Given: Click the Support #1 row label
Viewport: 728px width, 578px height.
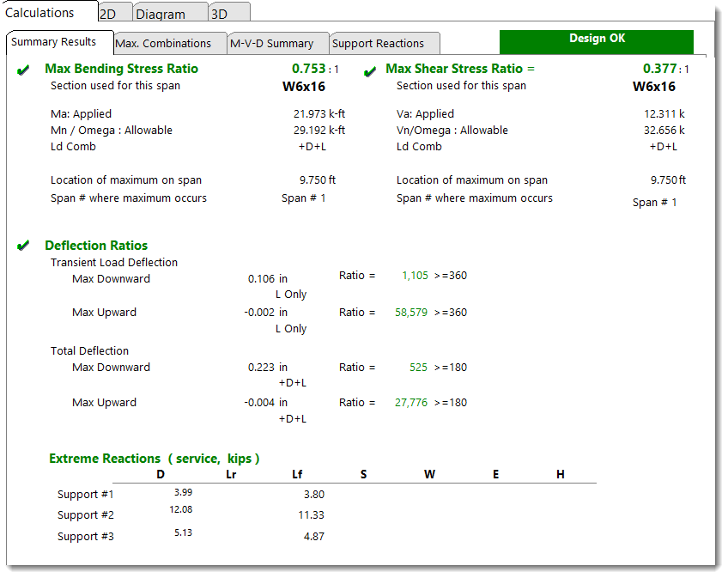Looking at the screenshot, I should (x=86, y=495).
